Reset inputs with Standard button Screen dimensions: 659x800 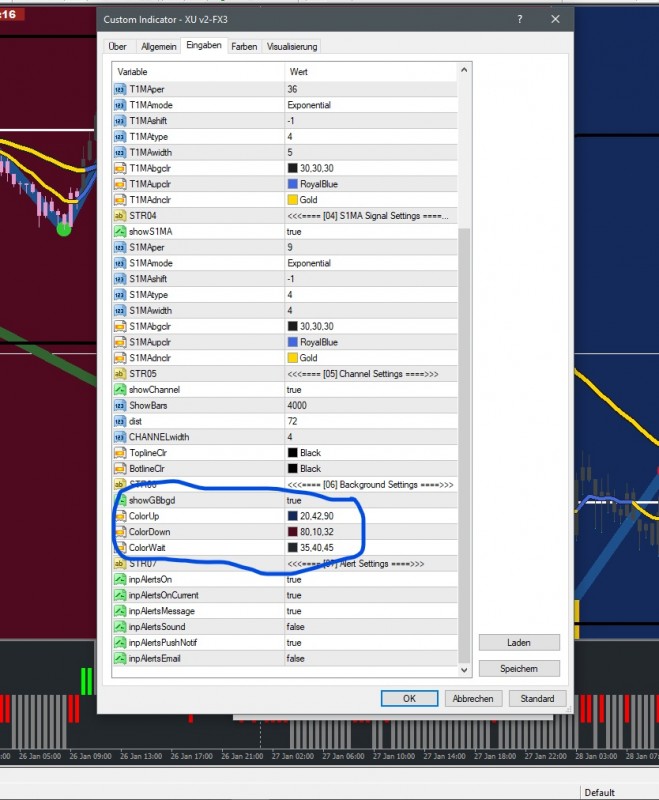point(537,698)
